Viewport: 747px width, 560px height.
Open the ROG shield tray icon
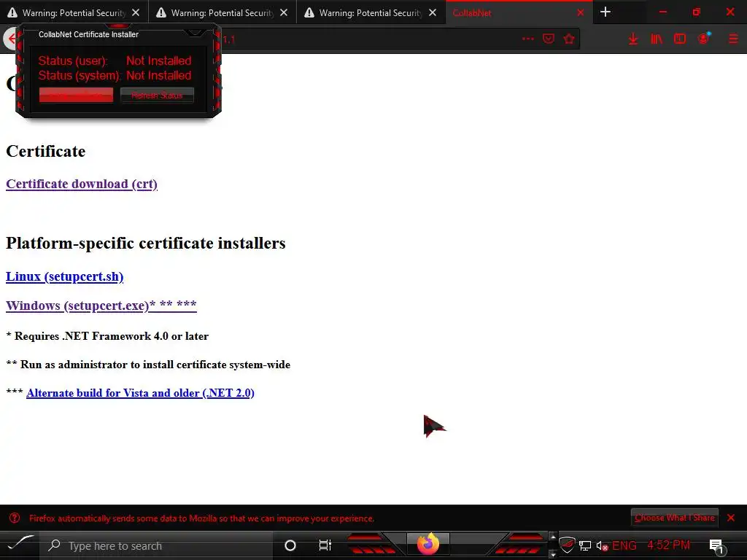point(567,545)
